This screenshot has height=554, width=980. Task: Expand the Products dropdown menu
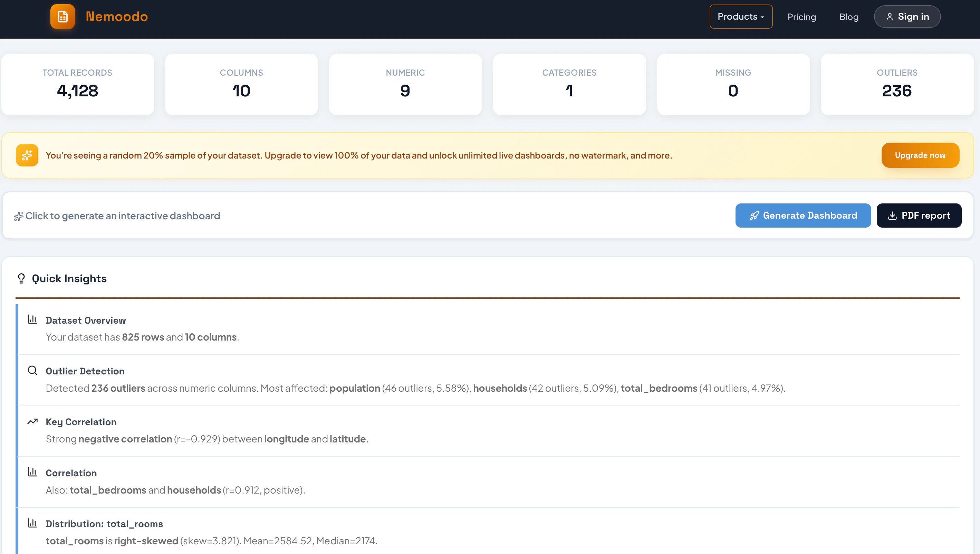pyautogui.click(x=741, y=16)
